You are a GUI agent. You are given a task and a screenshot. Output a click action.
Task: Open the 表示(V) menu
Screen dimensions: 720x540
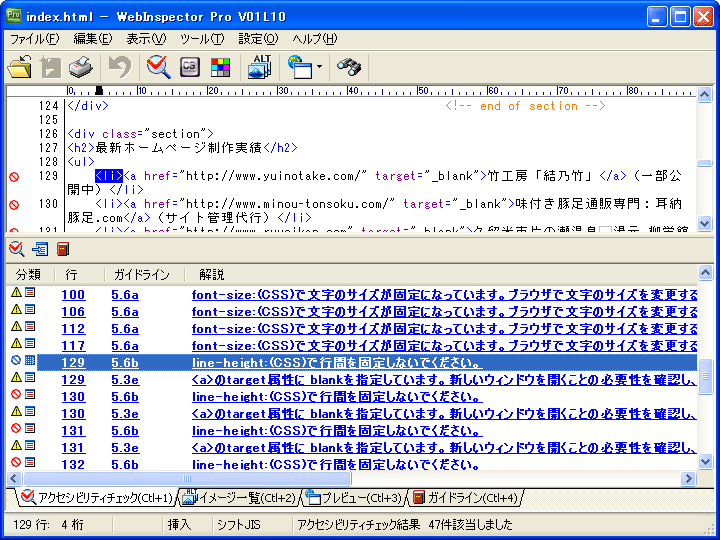point(146,39)
